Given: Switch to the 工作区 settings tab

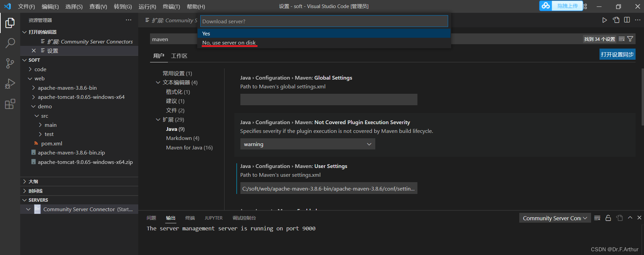Looking at the screenshot, I should 179,56.
